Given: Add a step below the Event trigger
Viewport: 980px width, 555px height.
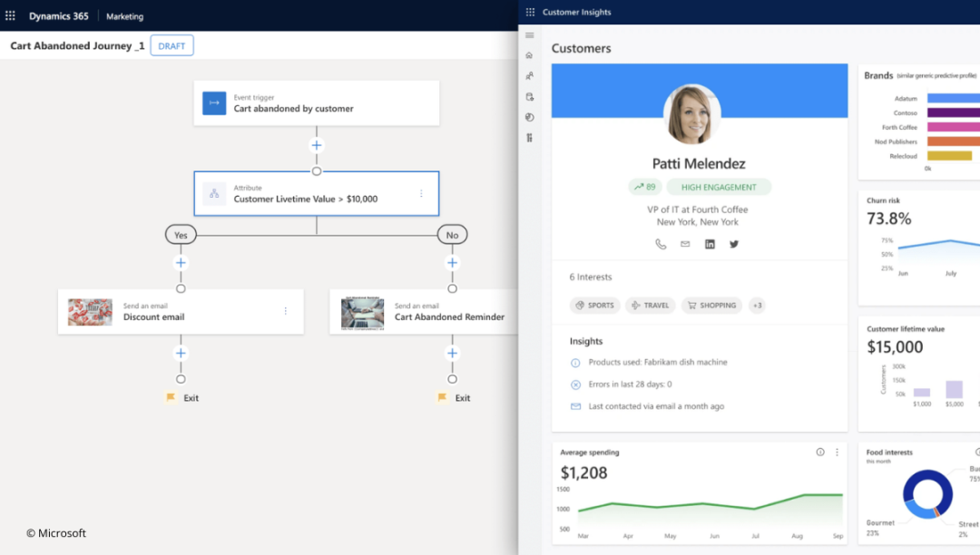Looking at the screenshot, I should tap(317, 145).
